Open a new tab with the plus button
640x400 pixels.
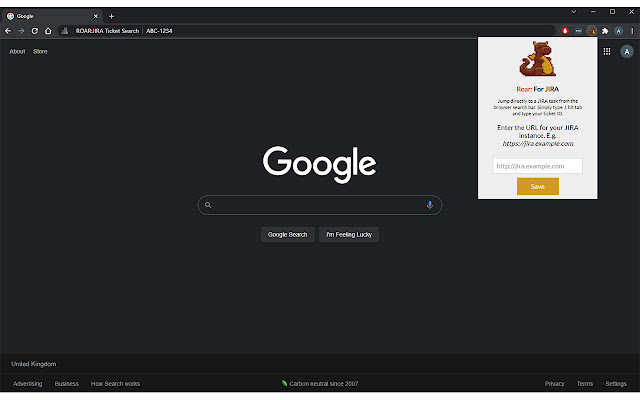pyautogui.click(x=111, y=16)
